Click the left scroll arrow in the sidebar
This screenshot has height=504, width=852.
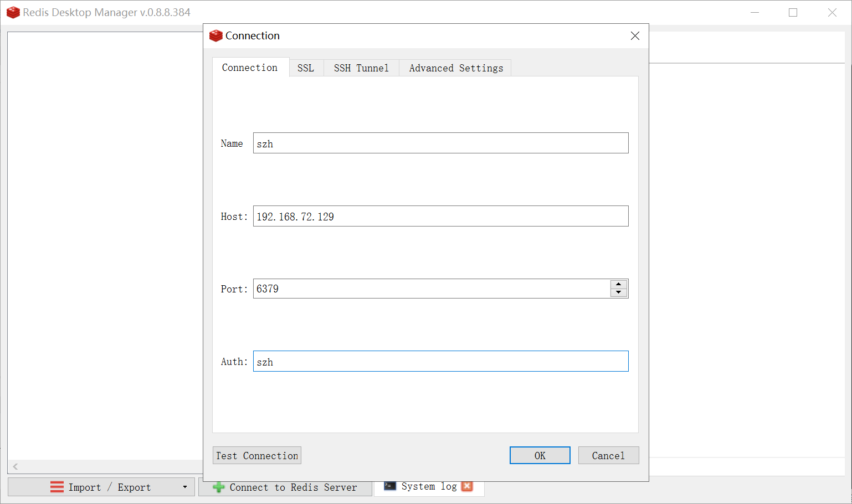pos(16,466)
